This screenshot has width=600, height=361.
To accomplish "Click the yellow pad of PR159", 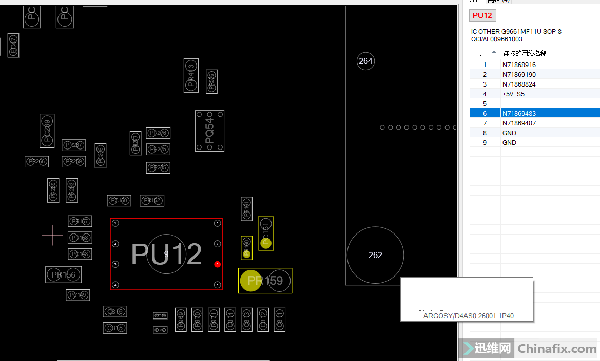I will click(x=251, y=281).
